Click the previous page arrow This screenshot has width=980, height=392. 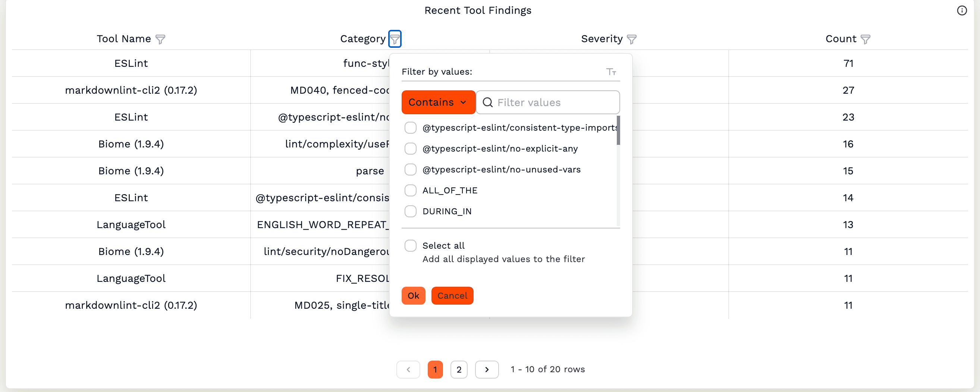(x=408, y=370)
